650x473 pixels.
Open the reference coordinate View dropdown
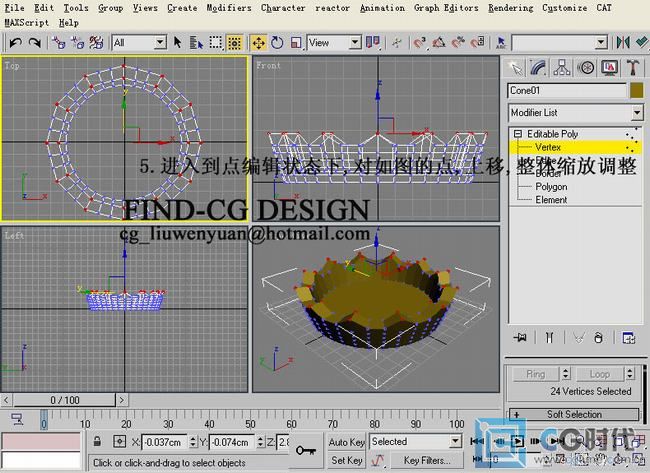(x=354, y=42)
